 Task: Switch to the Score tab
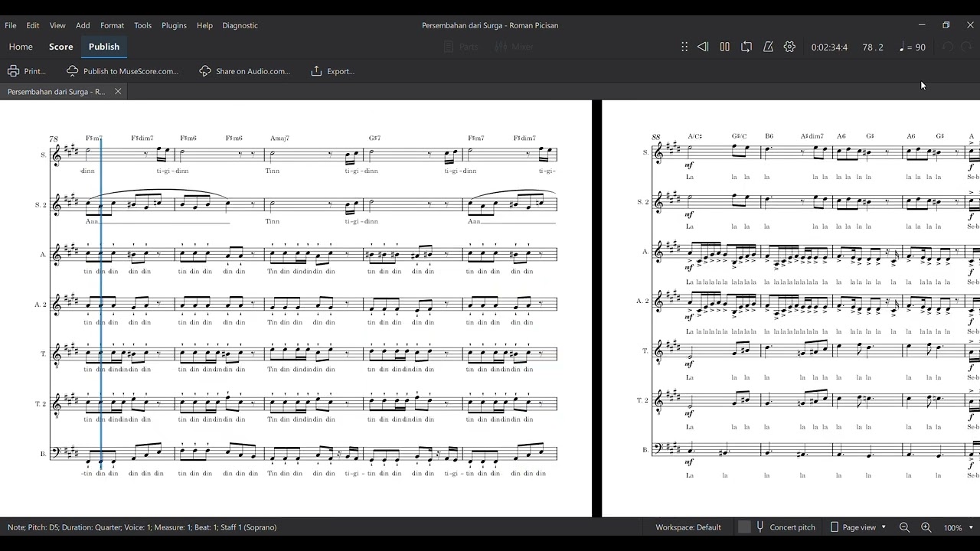[x=61, y=47]
